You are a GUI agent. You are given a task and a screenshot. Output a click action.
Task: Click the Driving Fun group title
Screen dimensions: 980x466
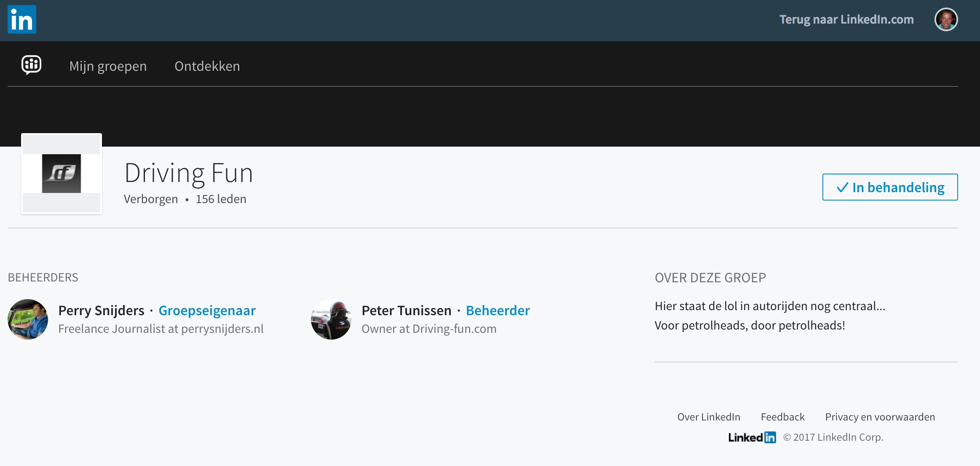tap(189, 173)
